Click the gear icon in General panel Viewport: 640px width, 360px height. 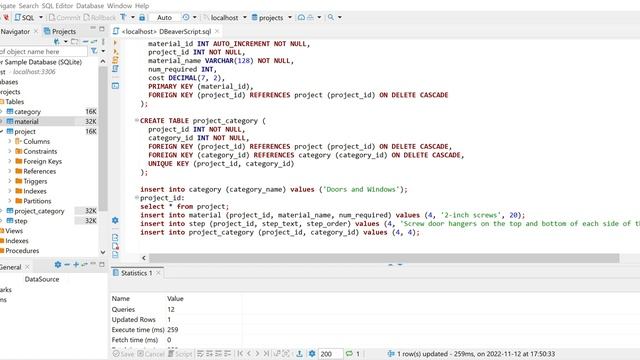pyautogui.click(x=58, y=265)
